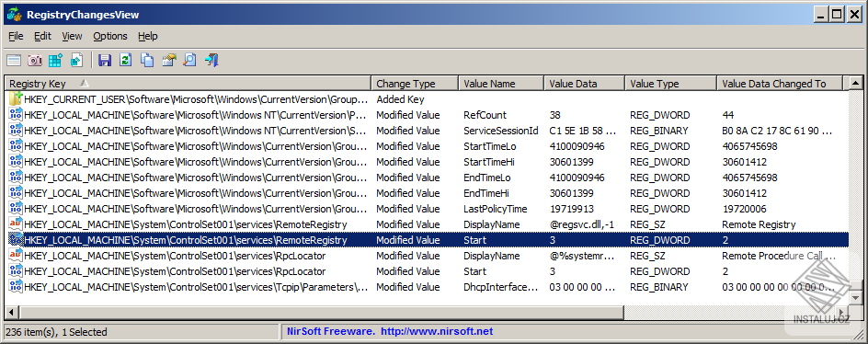This screenshot has width=868, height=344.
Task: Click the Save floppy disk icon
Action: [105, 60]
